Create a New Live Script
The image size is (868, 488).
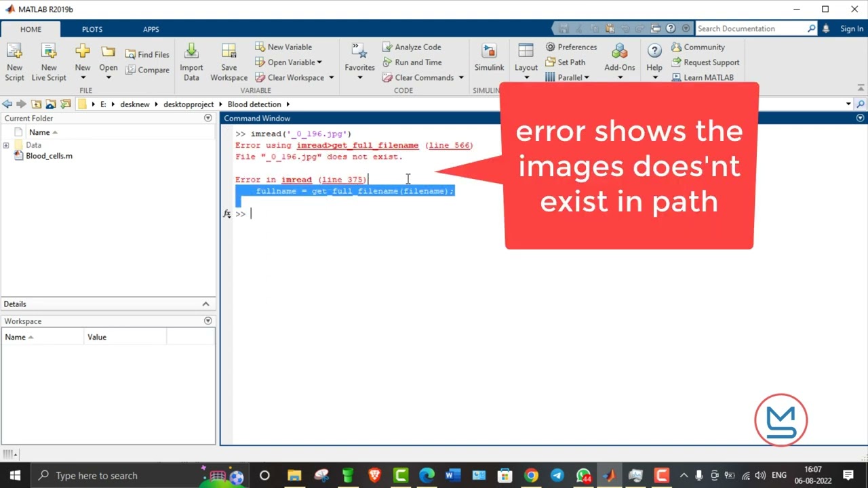49,62
